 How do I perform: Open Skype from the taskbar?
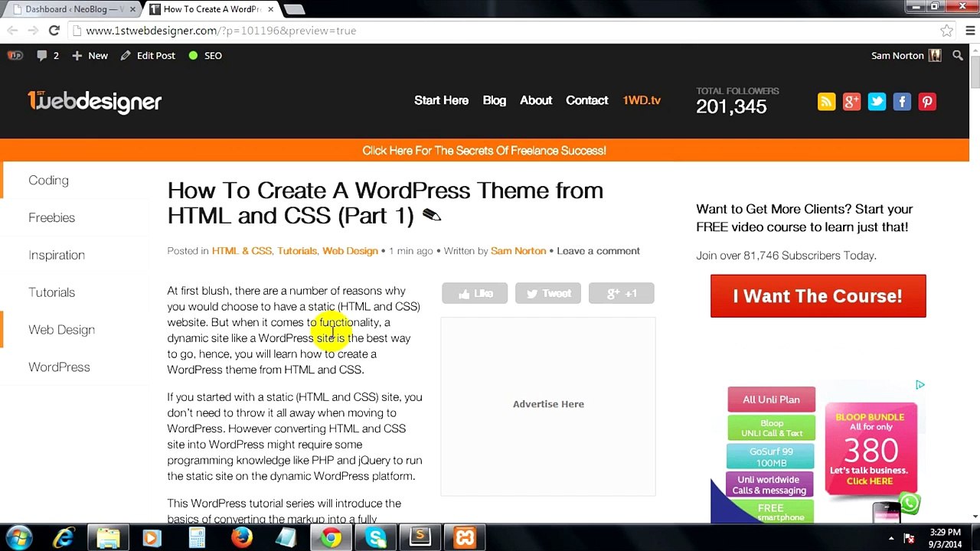pos(376,538)
